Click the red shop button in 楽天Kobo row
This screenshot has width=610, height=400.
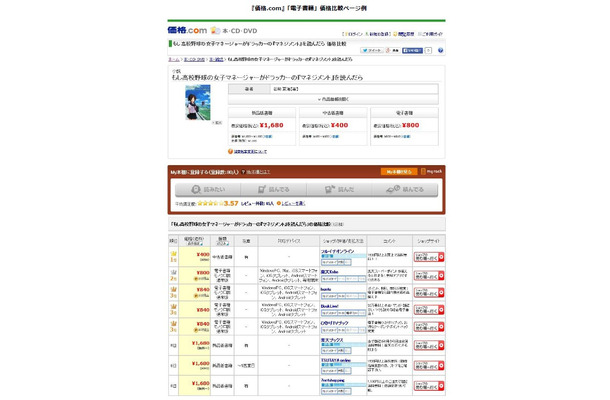[429, 275]
